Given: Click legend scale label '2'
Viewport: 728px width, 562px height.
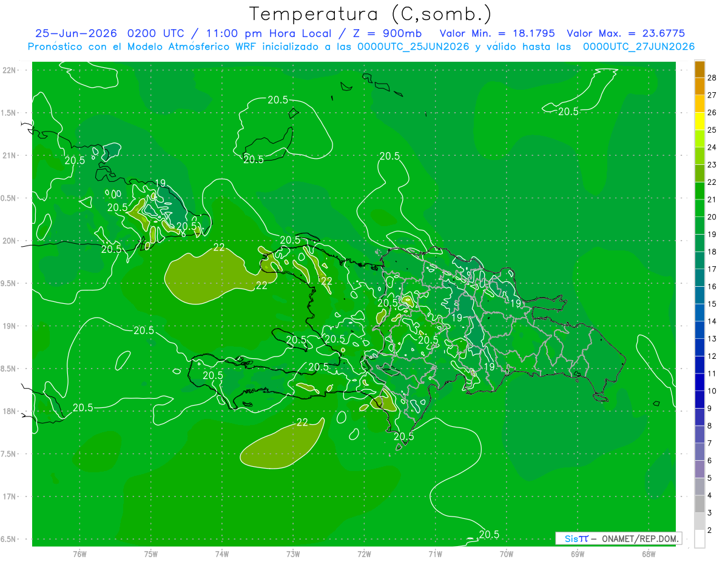Looking at the screenshot, I should point(710,530).
